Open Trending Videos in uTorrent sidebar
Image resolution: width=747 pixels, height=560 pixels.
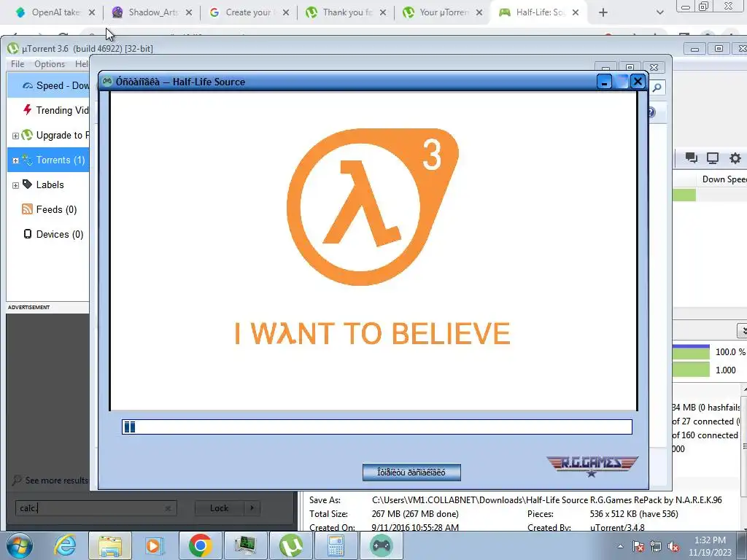point(49,111)
